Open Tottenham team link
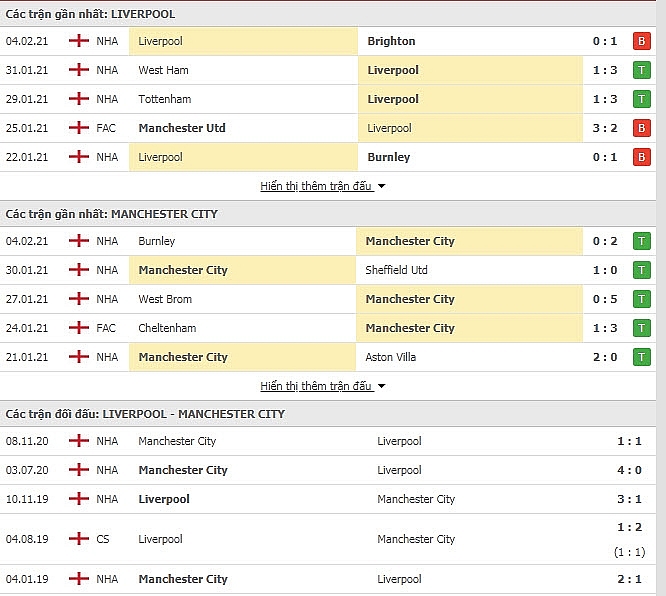Image resolution: width=666 pixels, height=596 pixels. pyautogui.click(x=165, y=99)
